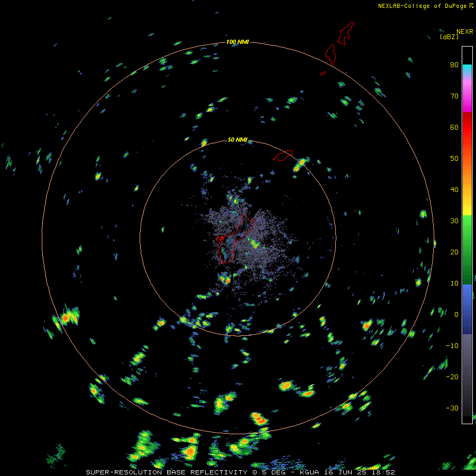This screenshot has height=476, width=476.
Task: Click the 20 tick label on the dBZ scale
Action: tap(454, 252)
